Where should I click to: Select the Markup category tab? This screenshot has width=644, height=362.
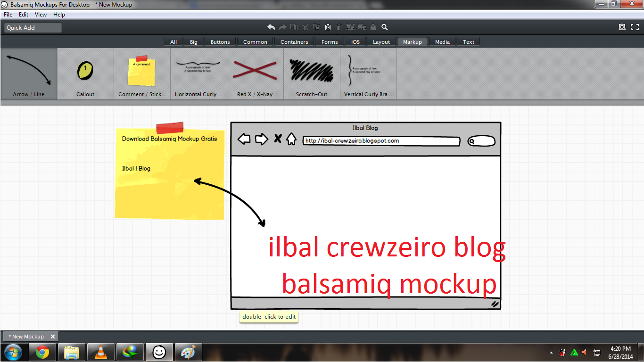413,42
